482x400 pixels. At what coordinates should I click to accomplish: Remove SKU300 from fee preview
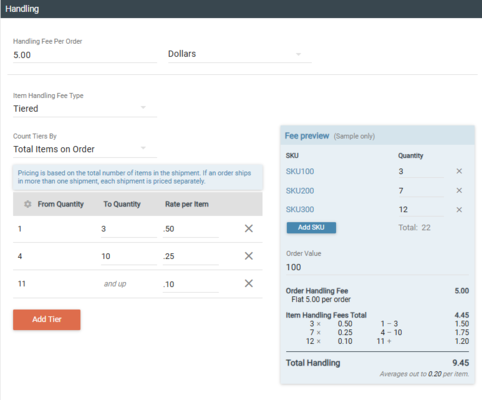click(x=459, y=210)
